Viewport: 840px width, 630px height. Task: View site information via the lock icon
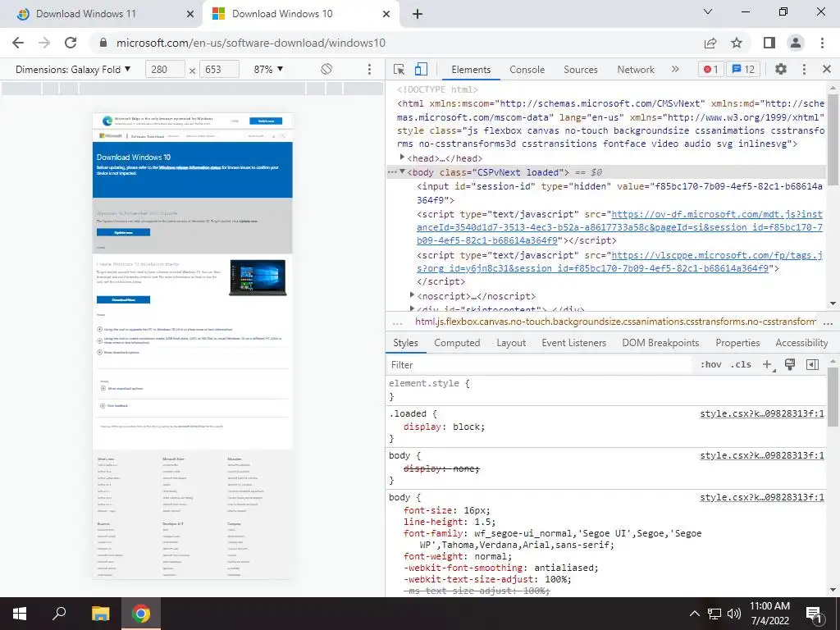(x=103, y=43)
